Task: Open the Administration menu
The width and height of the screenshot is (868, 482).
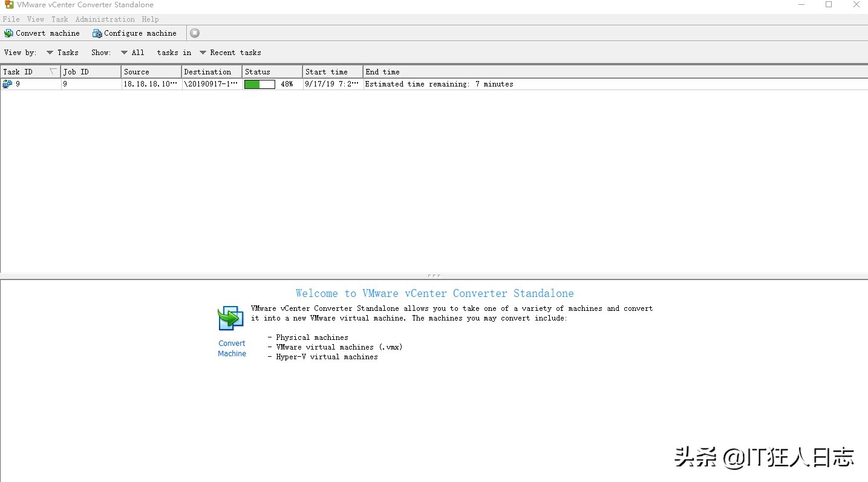Action: (105, 19)
